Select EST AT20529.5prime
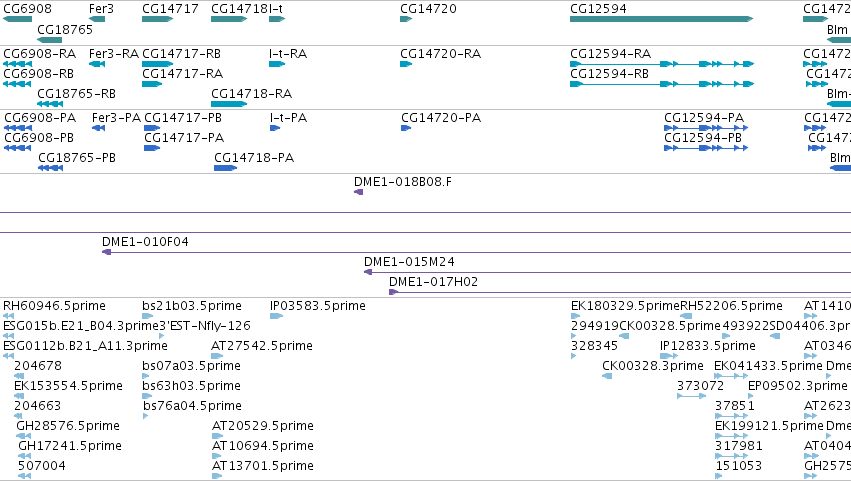The image size is (851, 481). coord(263,427)
